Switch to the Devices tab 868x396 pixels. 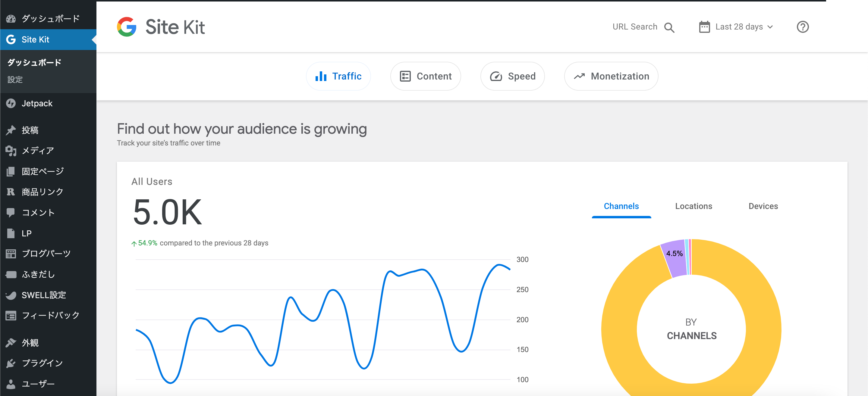pos(763,206)
